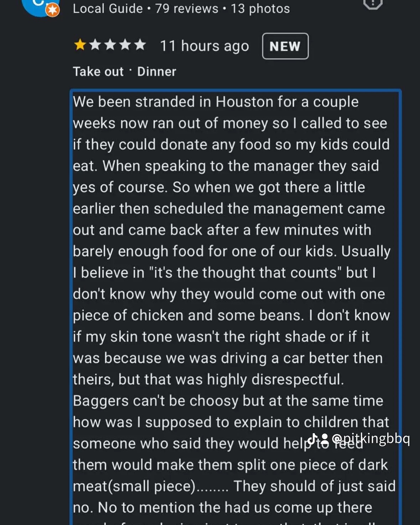Screen dimensions: 420x525
Task: Report this review via the flag icon
Action: [373, 4]
